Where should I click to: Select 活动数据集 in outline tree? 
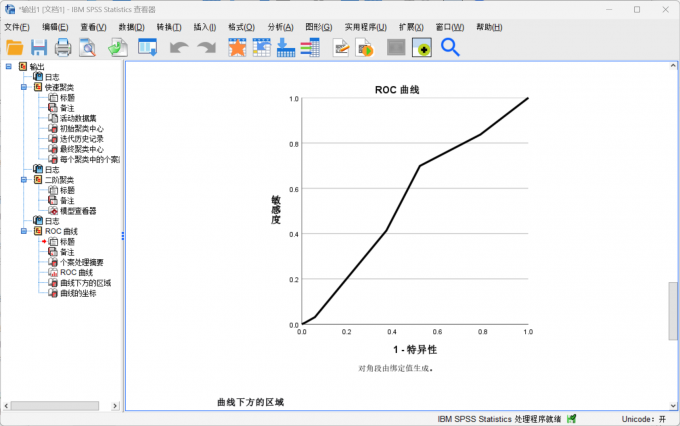click(x=78, y=118)
